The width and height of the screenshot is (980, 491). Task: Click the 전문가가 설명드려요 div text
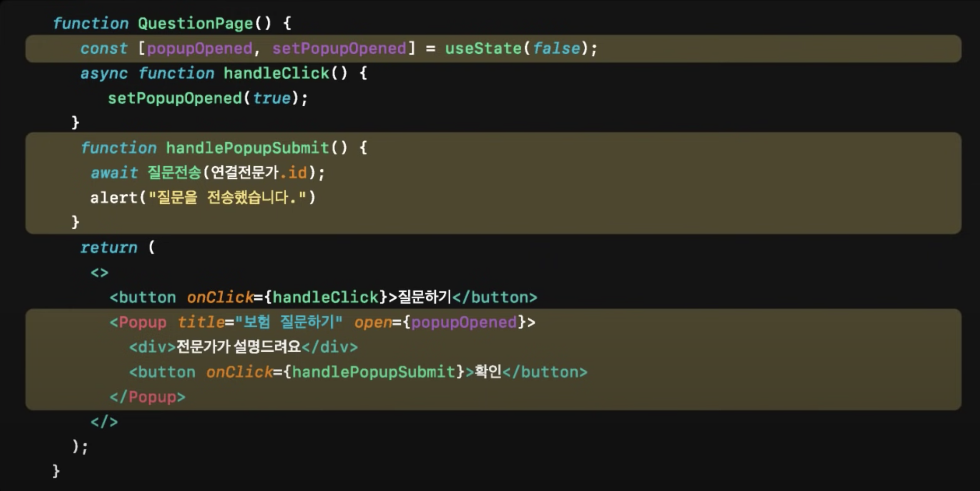(238, 347)
